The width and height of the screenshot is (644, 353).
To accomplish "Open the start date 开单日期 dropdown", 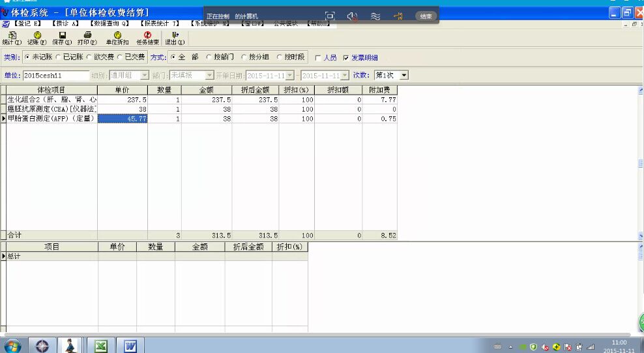I will point(290,75).
